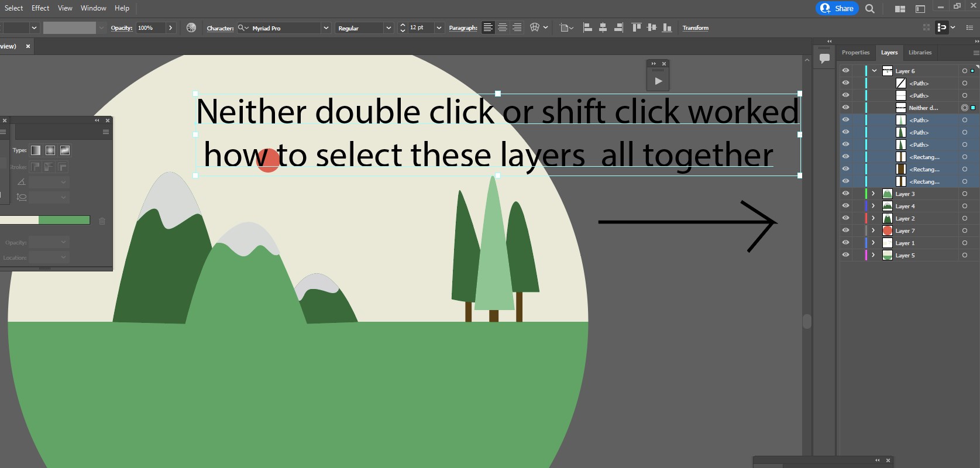Open the Transform panel link

tap(695, 28)
